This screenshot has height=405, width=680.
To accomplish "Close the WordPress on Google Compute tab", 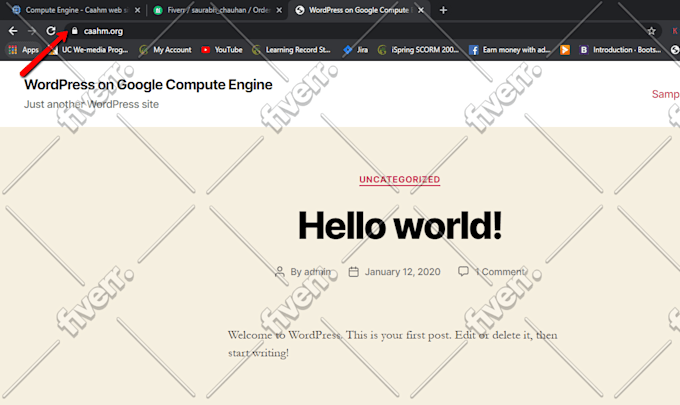I will pos(421,10).
